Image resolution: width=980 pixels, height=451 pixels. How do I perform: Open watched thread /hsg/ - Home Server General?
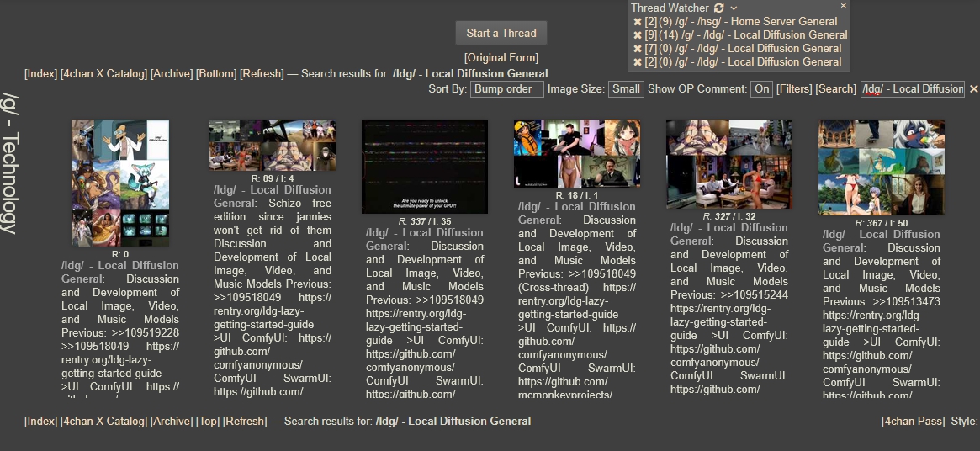point(741,21)
